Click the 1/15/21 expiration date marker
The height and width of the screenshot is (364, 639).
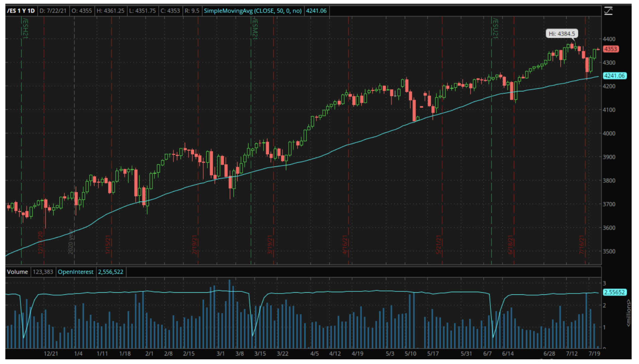point(108,245)
